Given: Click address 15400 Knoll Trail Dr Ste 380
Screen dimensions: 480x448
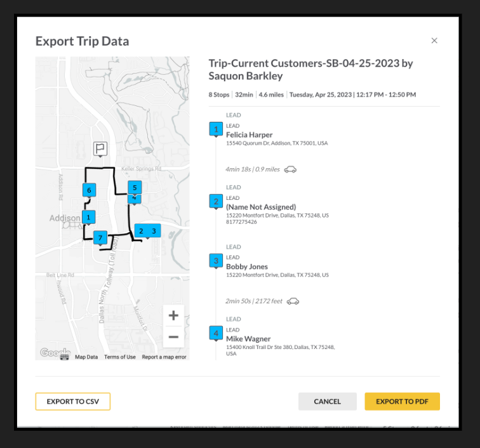Looking at the screenshot, I should 281,350.
